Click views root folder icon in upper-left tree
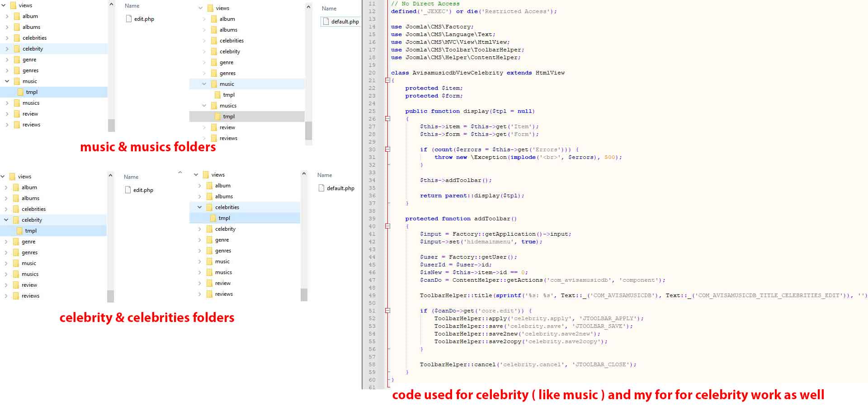 [13, 5]
